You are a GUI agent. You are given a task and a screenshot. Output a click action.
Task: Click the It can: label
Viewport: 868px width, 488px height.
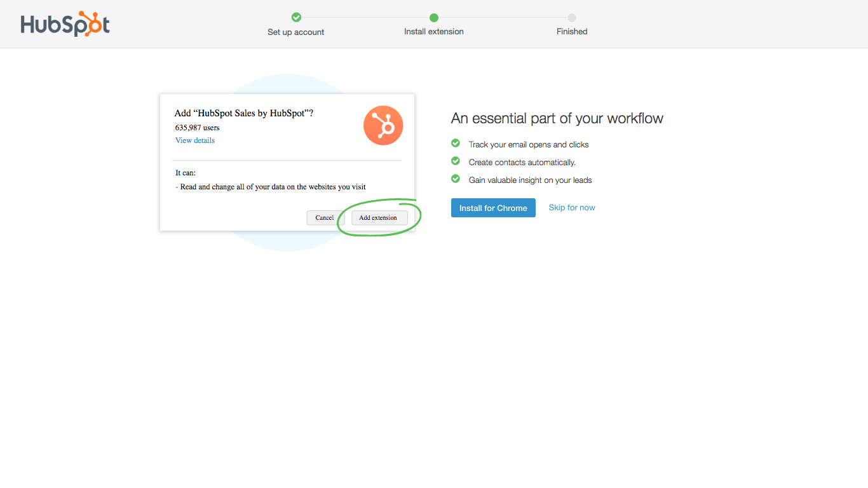pyautogui.click(x=186, y=173)
